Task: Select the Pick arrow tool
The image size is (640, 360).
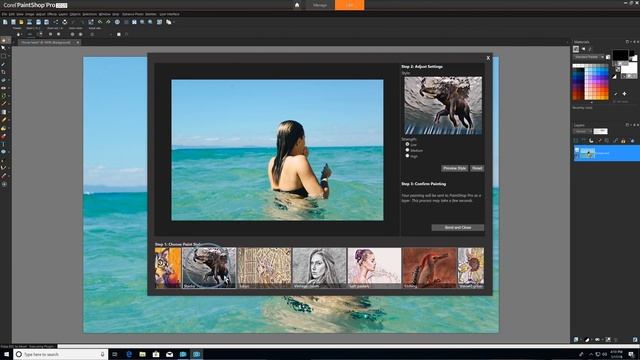Action: [x=4, y=48]
